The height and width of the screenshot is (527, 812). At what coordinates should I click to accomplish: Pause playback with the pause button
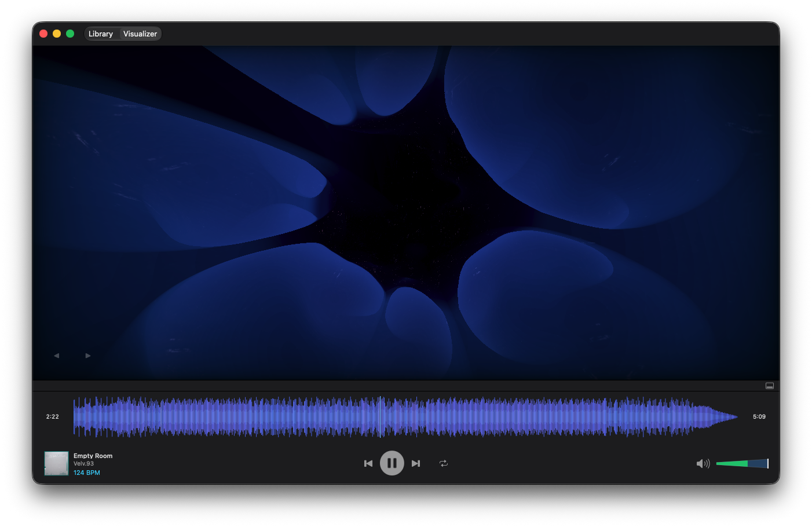(392, 463)
